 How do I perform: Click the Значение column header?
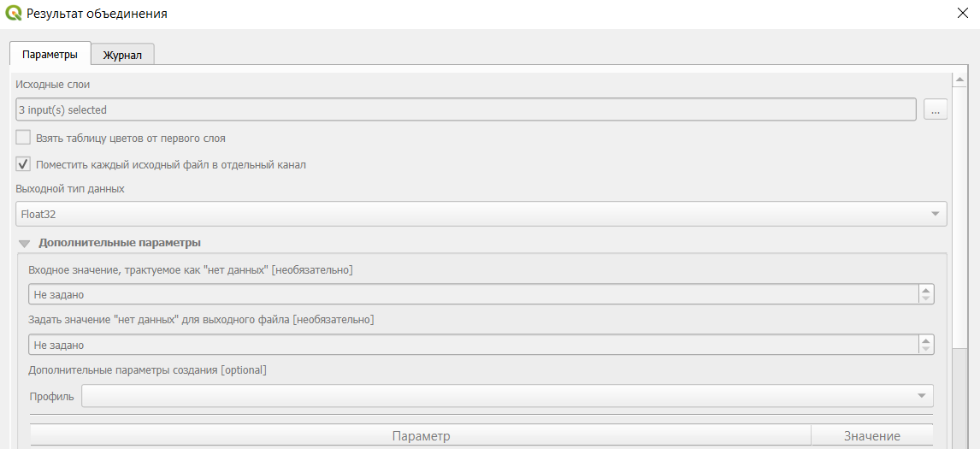pyautogui.click(x=872, y=436)
